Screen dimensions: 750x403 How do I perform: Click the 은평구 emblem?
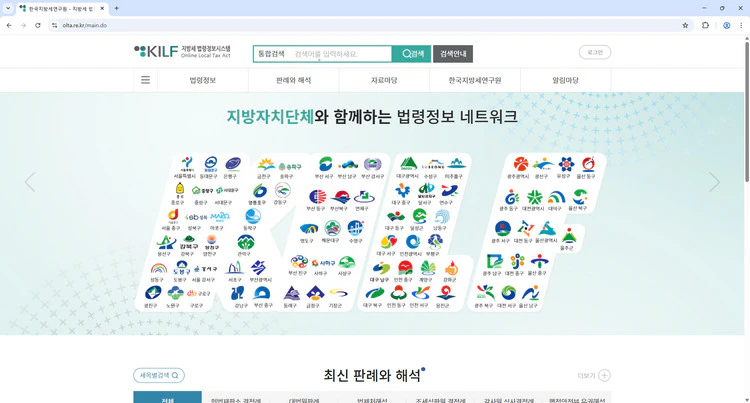click(233, 163)
